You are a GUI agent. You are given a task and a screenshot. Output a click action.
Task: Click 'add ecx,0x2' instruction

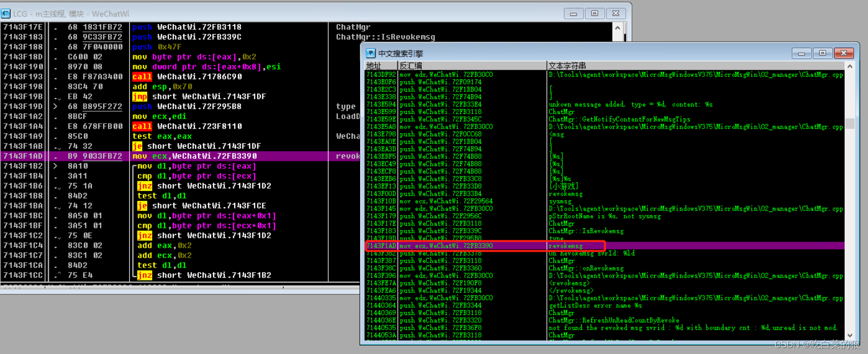(164, 255)
